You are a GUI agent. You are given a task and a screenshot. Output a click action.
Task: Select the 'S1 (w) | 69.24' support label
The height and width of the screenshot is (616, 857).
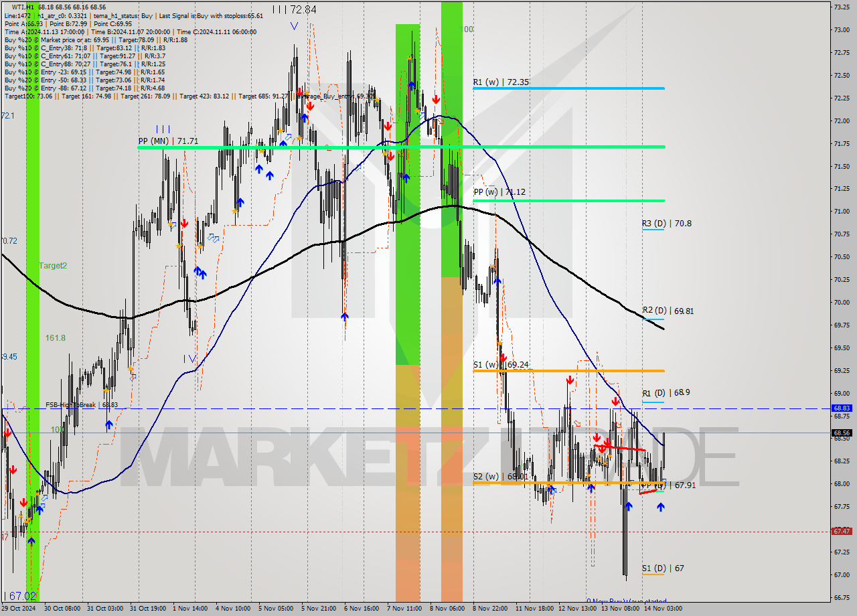pos(501,365)
